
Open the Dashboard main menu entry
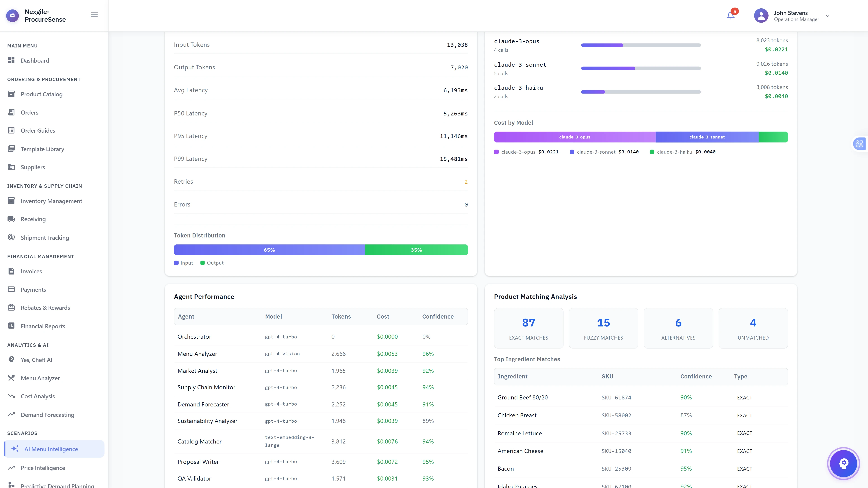click(35, 60)
